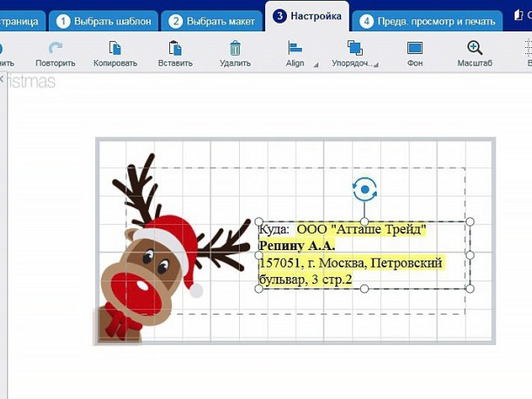
Task: Click the Вставить paste icon
Action: (175, 48)
